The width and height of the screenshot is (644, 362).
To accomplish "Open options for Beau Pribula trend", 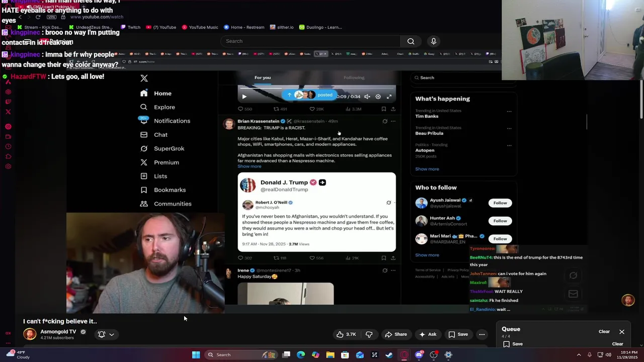I will pyautogui.click(x=509, y=128).
